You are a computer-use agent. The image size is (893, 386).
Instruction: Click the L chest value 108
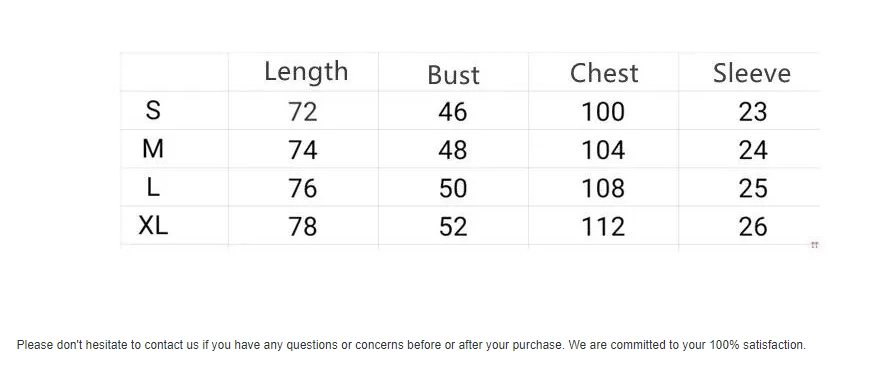[603, 188]
